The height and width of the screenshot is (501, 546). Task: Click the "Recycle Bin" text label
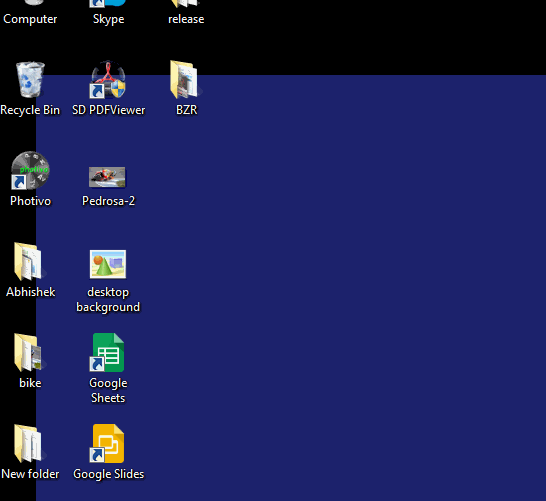point(30,110)
